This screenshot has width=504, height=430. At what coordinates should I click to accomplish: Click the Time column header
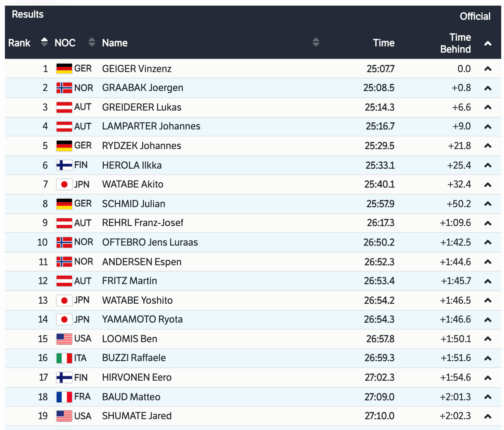coord(383,43)
